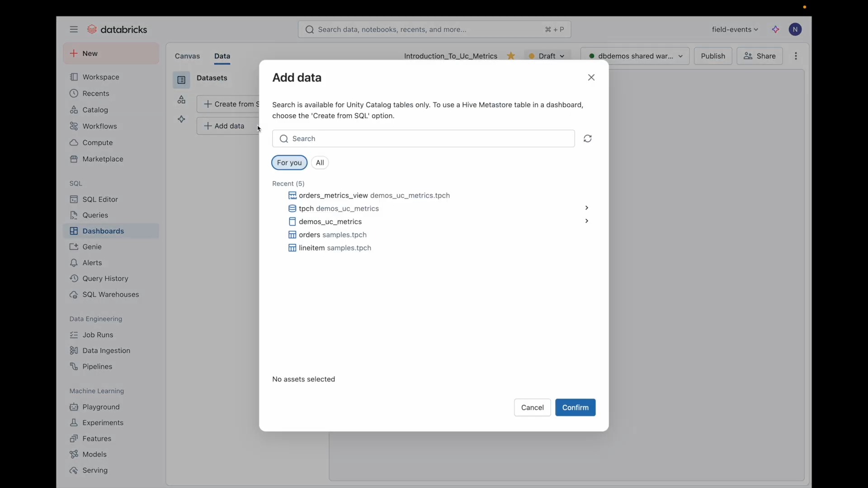Click the tpch schema database icon
Viewport: 868px width, 488px height.
click(292, 209)
